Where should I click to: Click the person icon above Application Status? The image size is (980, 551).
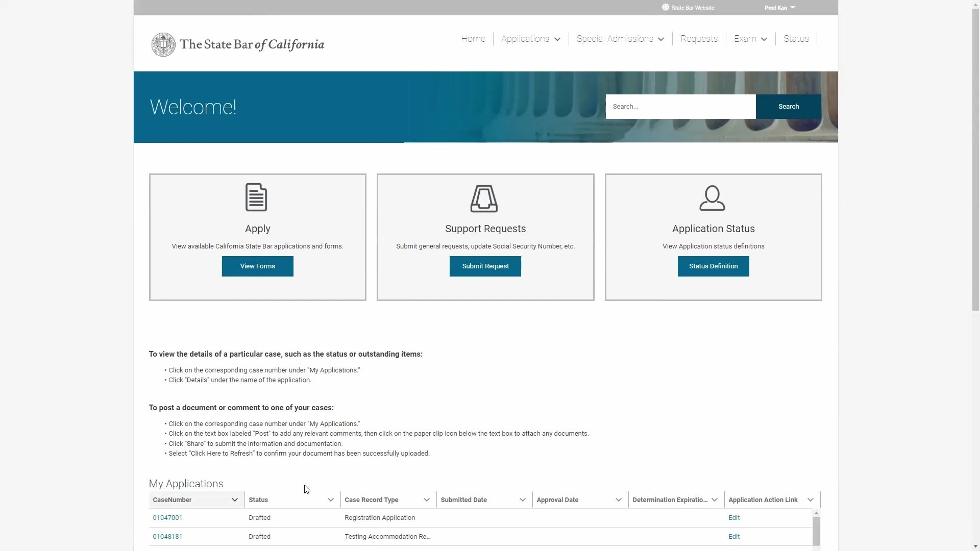tap(712, 198)
